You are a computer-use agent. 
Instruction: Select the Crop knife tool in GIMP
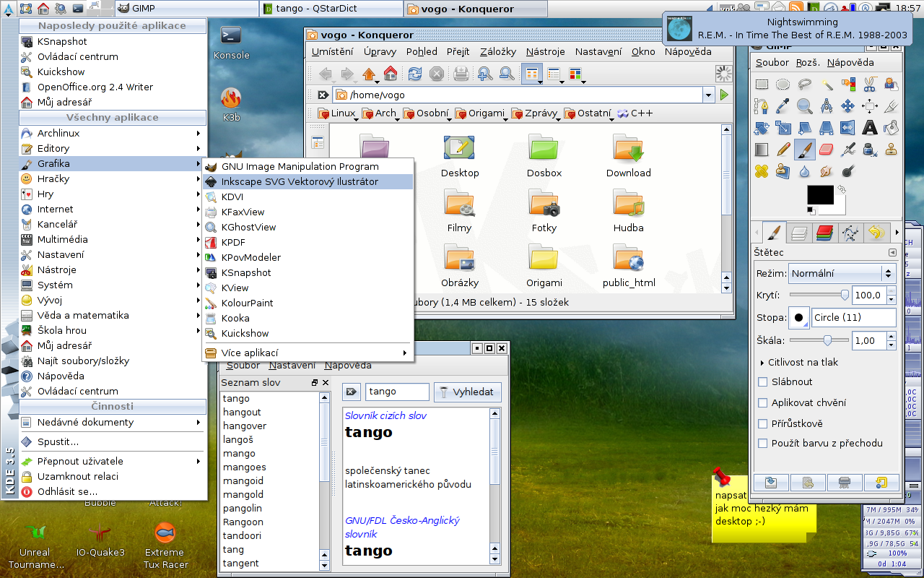[x=892, y=106]
